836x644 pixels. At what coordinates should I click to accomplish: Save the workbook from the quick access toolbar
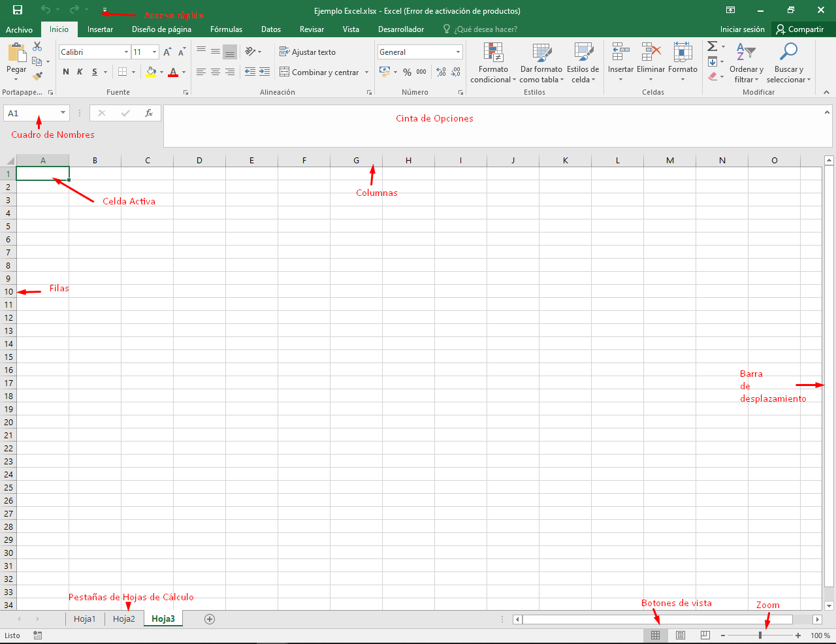pos(18,10)
